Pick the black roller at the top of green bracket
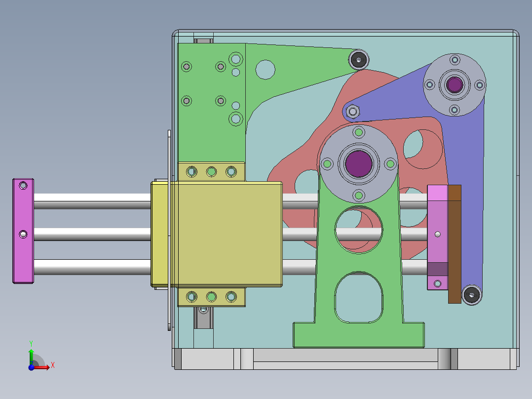The image size is (532, 399). (359, 60)
